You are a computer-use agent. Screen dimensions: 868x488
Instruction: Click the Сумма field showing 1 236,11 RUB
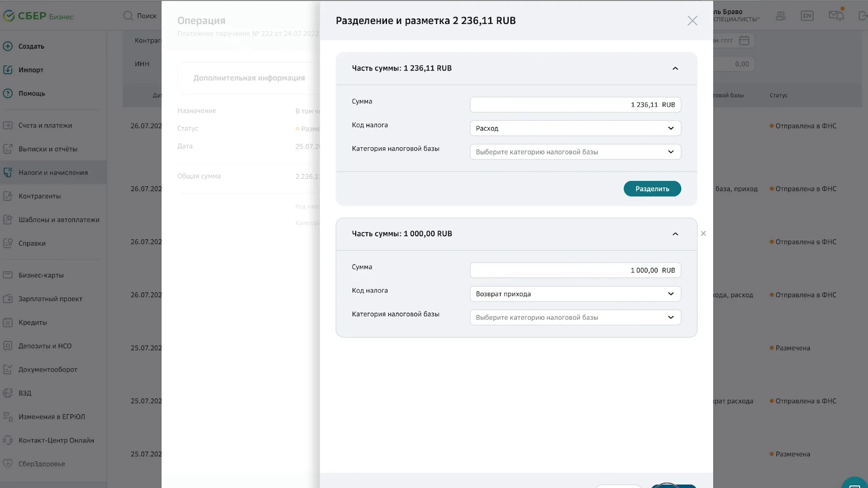tap(575, 104)
